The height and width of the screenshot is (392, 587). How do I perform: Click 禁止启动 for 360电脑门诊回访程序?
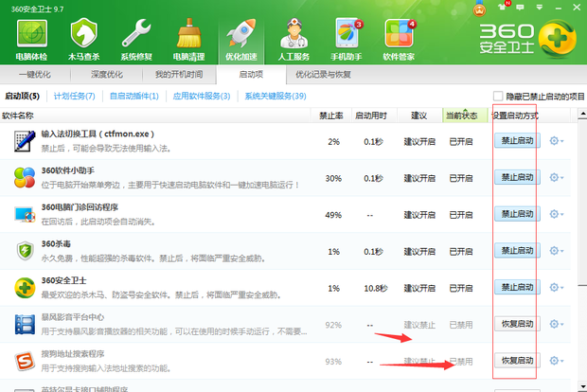click(x=517, y=214)
